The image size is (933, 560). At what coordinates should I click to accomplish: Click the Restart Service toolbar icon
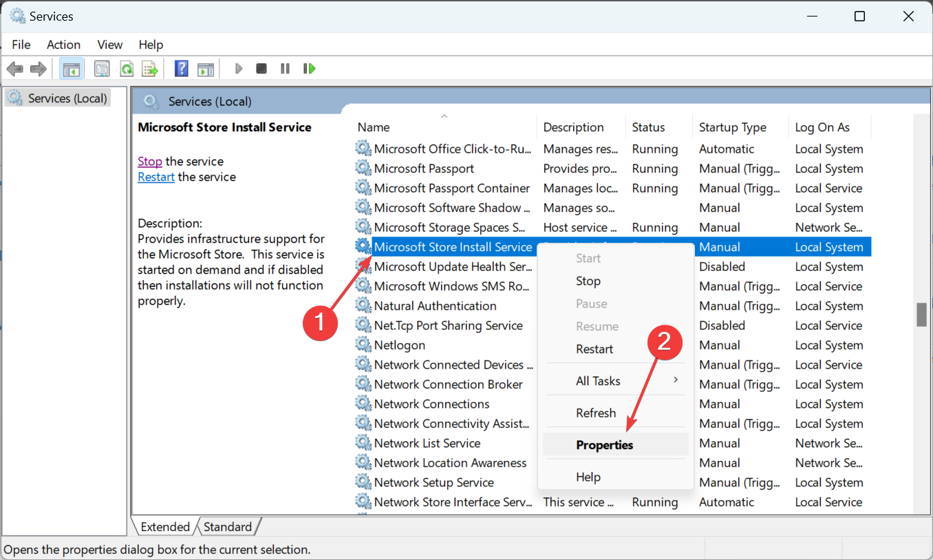click(309, 69)
